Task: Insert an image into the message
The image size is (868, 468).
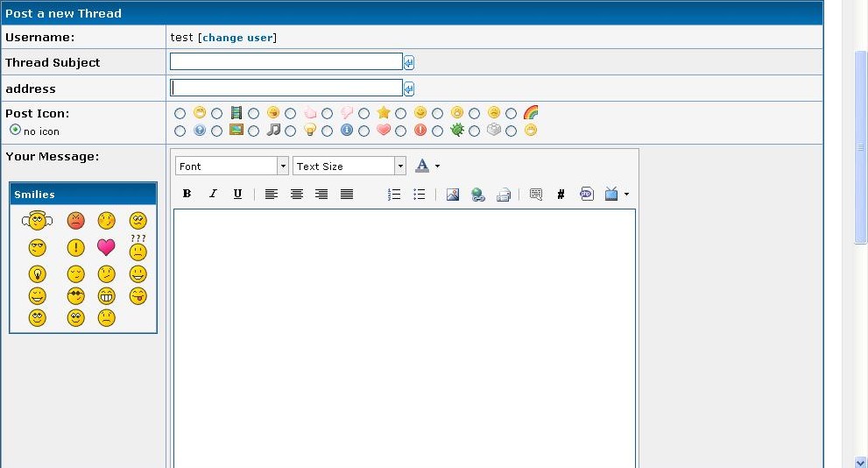Action: point(453,195)
